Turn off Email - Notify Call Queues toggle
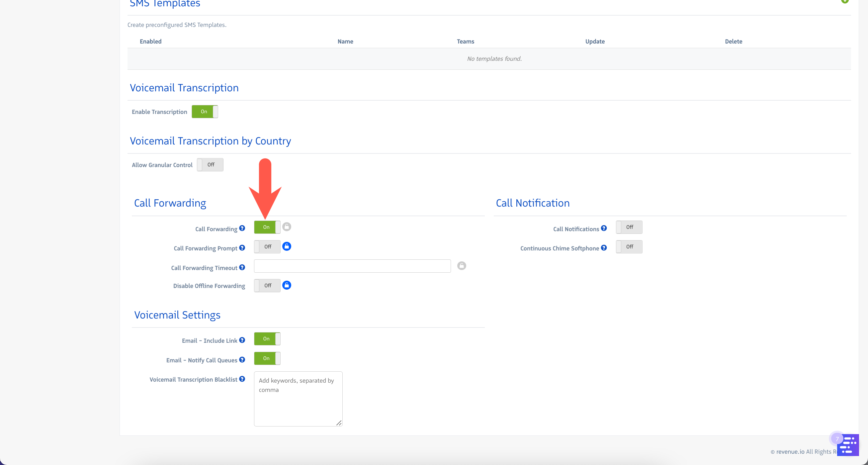This screenshot has height=465, width=868. tap(267, 358)
